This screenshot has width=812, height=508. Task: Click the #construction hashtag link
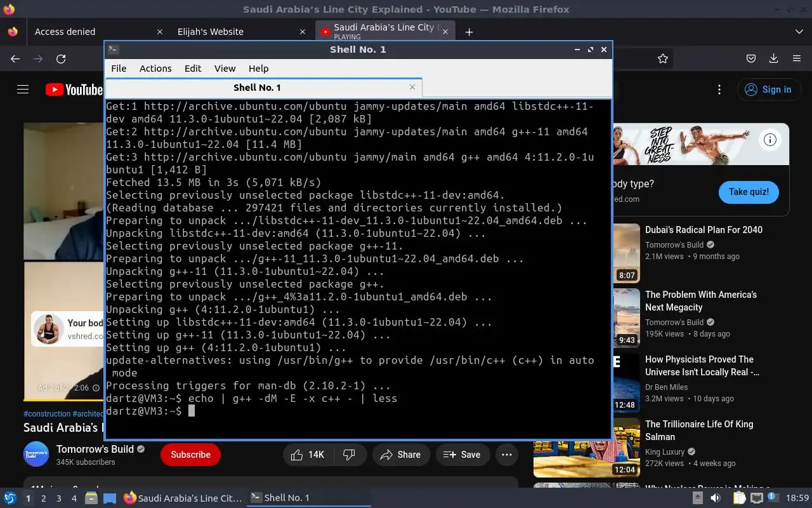[47, 413]
